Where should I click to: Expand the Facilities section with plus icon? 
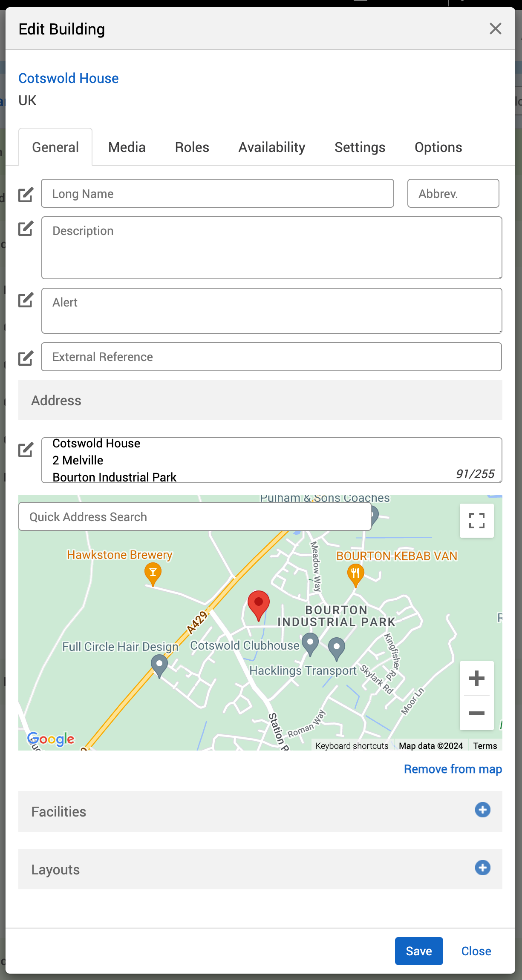[x=482, y=810]
